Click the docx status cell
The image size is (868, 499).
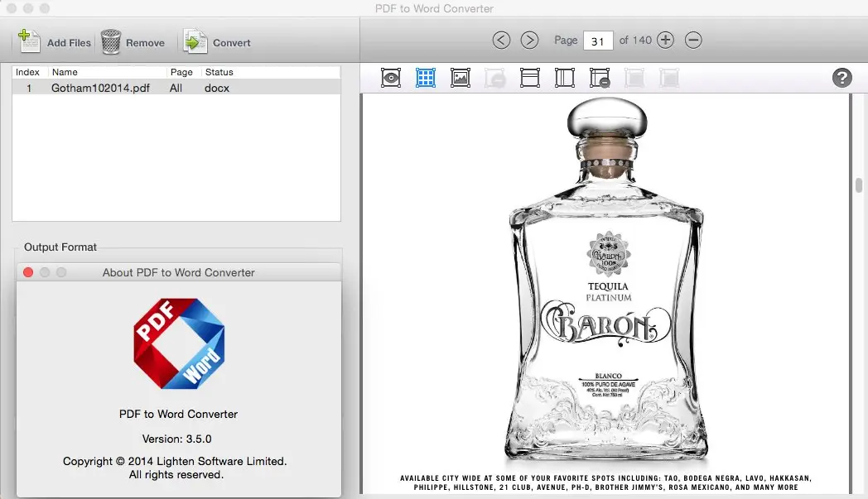(x=217, y=88)
